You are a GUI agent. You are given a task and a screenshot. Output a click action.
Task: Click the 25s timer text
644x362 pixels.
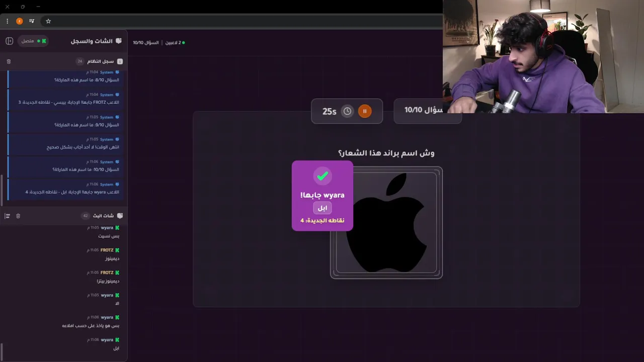[x=329, y=112]
